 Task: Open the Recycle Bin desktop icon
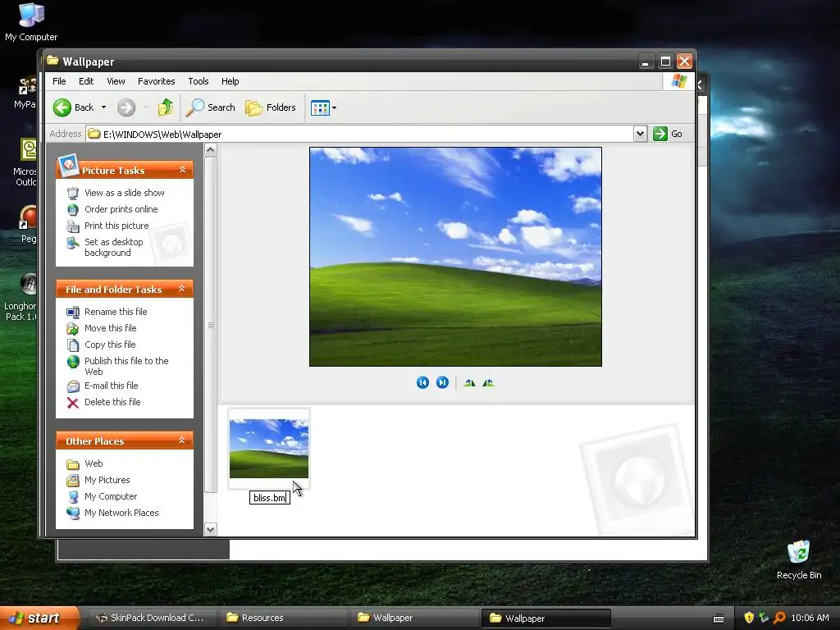click(x=799, y=559)
